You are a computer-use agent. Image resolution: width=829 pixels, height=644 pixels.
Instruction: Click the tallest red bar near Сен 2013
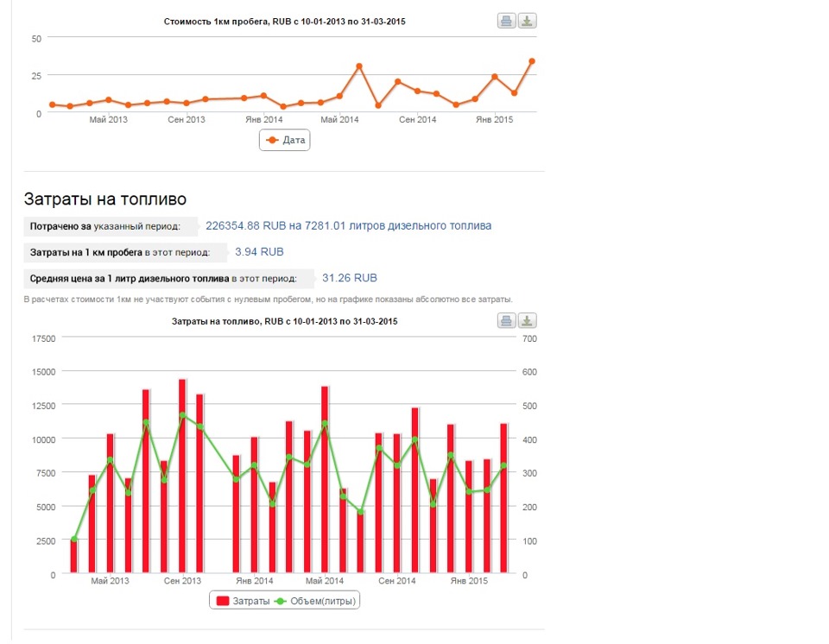(182, 476)
